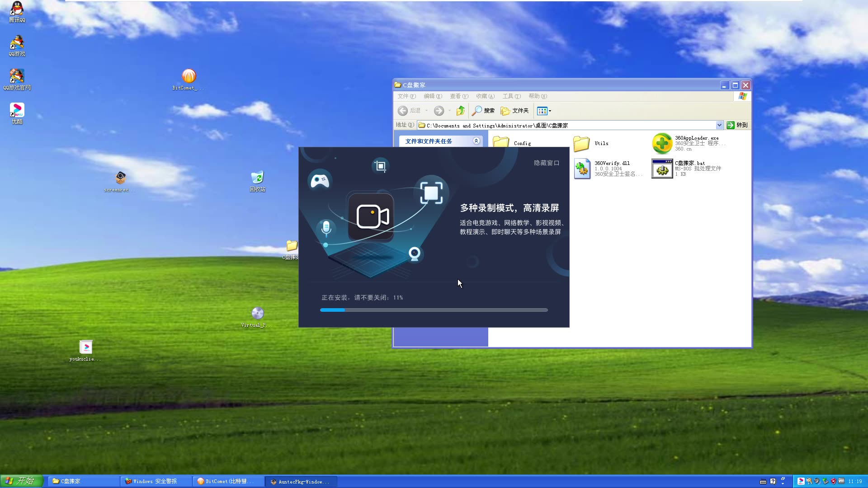Open the 优酷 desktop shortcut

point(17,111)
